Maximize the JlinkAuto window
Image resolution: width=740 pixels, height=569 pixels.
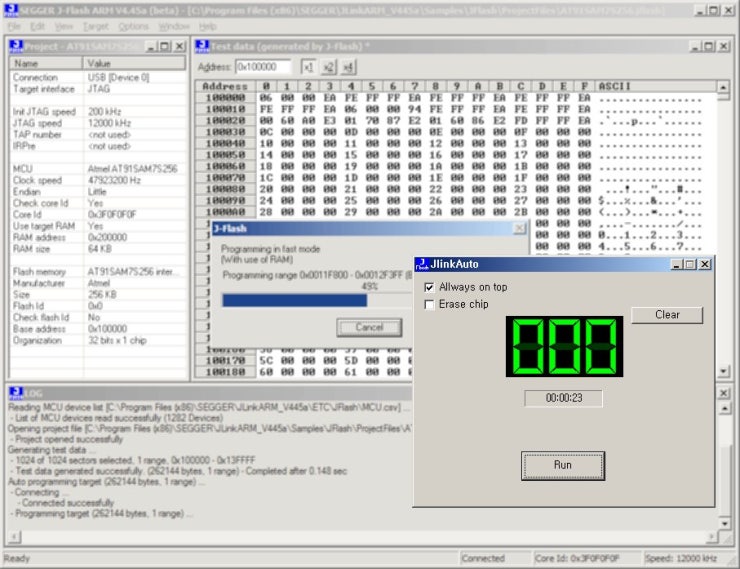point(690,264)
